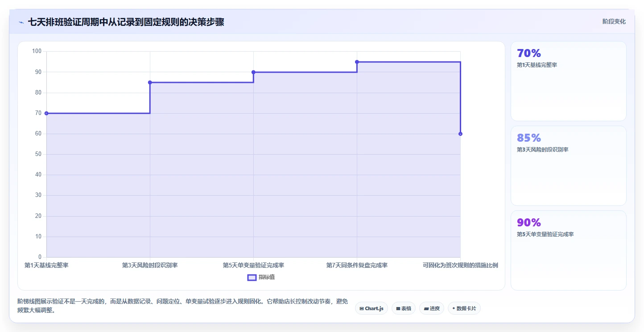The width and height of the screenshot is (644, 332).
Task: Click the final data point at value 60
Action: [x=460, y=134]
